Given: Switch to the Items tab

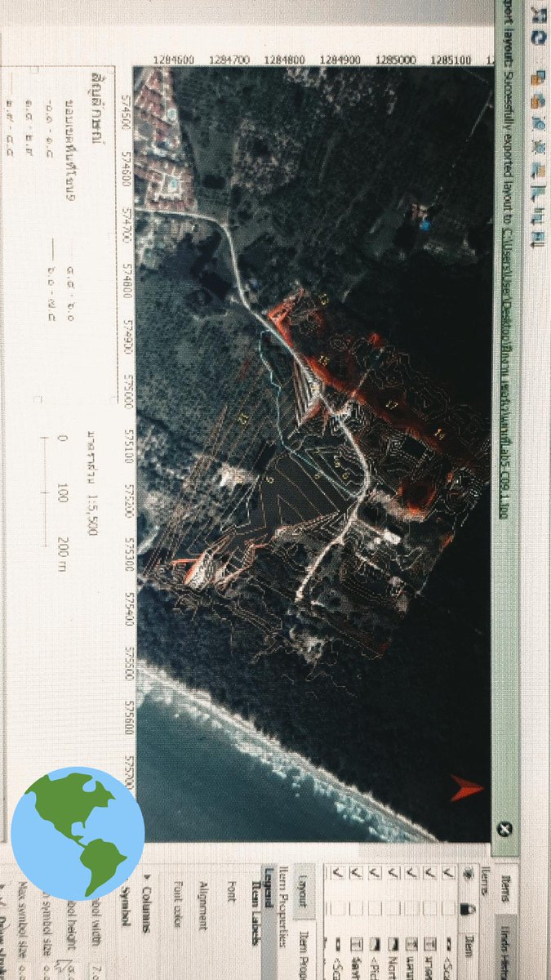Looking at the screenshot, I should [x=504, y=889].
